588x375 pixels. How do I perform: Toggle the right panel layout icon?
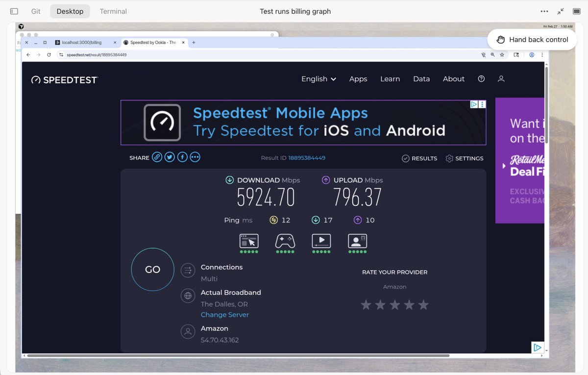pos(577,11)
